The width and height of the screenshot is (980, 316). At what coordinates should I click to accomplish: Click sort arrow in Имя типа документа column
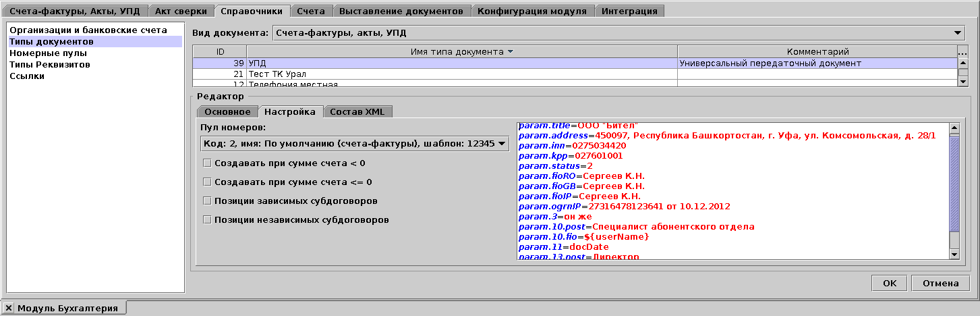coord(510,52)
